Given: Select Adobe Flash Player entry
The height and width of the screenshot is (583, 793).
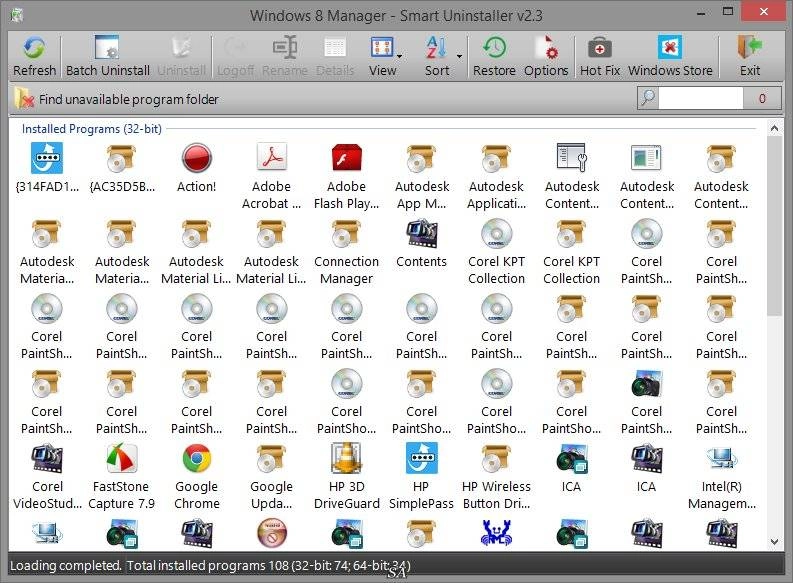Looking at the screenshot, I should 346,176.
